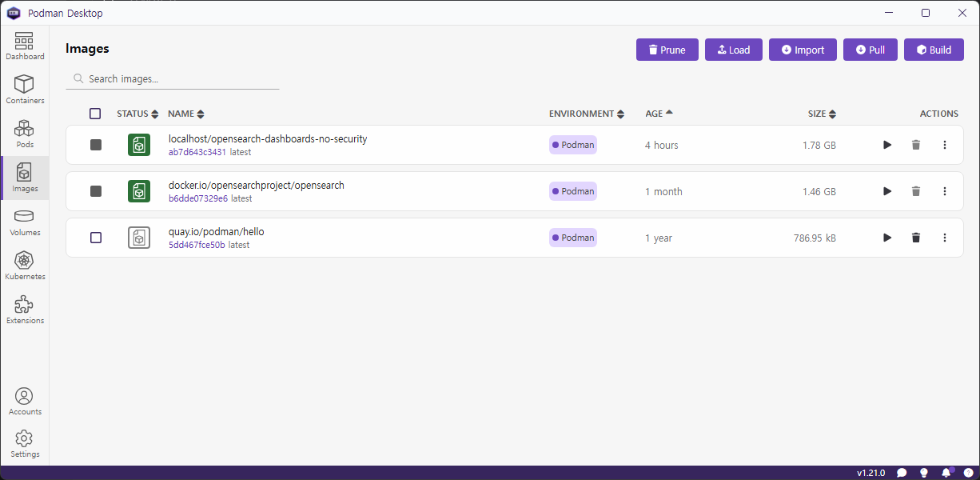Image resolution: width=980 pixels, height=480 pixels.
Task: Sort images by Environment column
Action: pos(587,114)
